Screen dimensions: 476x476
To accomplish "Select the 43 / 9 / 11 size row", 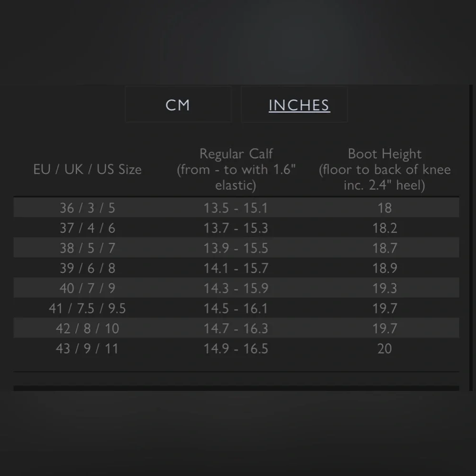I will pos(88,348).
